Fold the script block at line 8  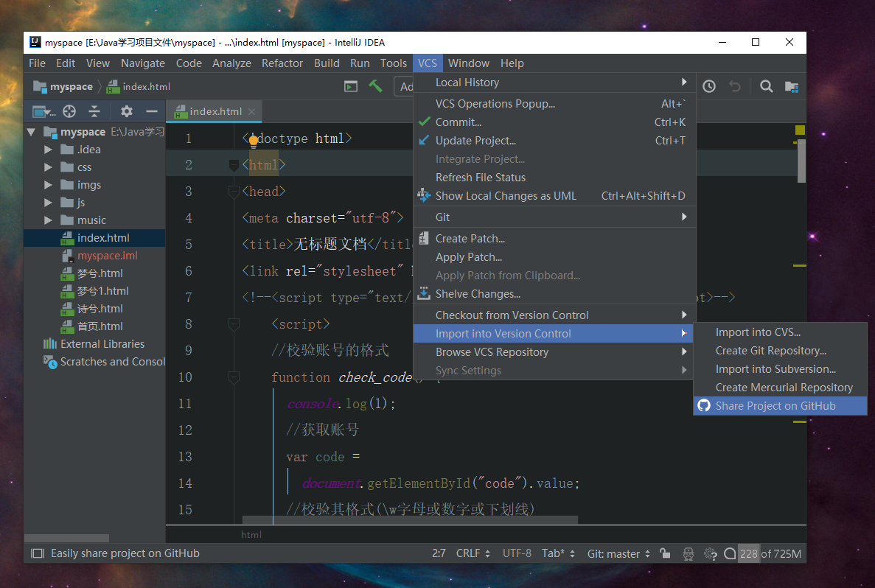234,324
